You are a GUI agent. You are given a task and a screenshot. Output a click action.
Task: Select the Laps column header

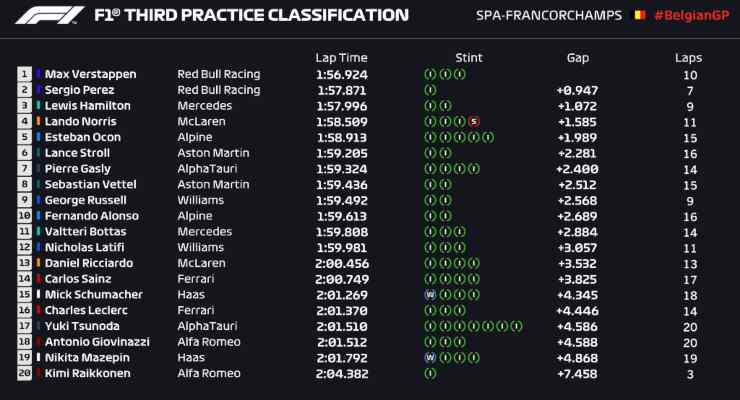[688, 58]
